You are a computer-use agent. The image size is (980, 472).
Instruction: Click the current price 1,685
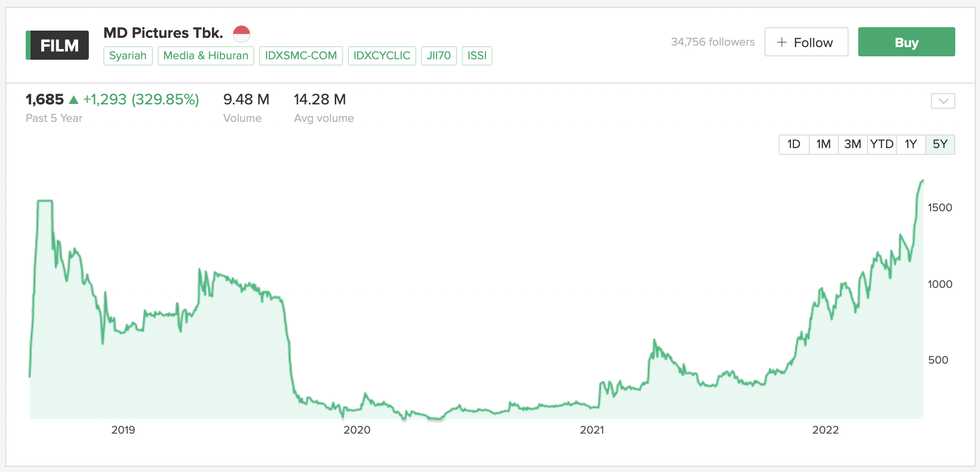(45, 100)
